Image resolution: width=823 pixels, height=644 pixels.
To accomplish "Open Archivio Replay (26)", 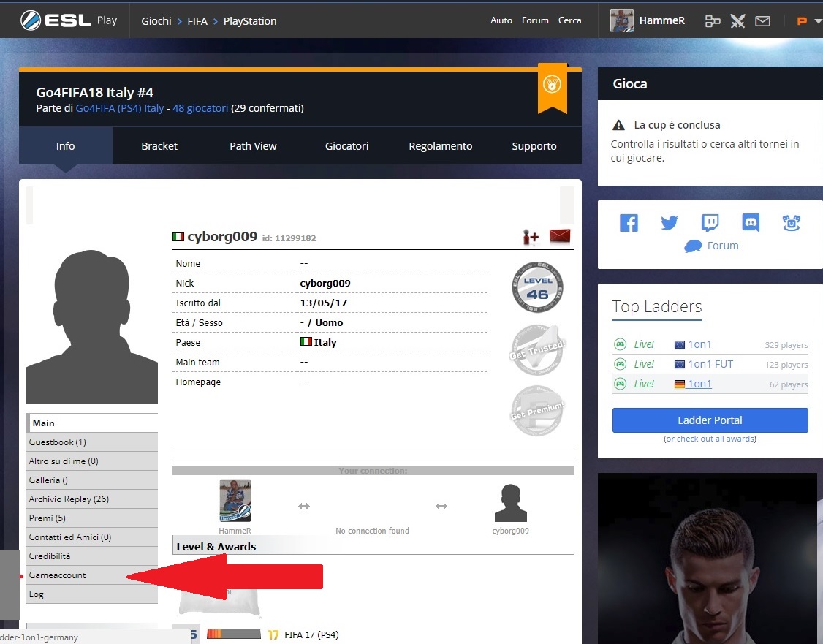I will [92, 499].
